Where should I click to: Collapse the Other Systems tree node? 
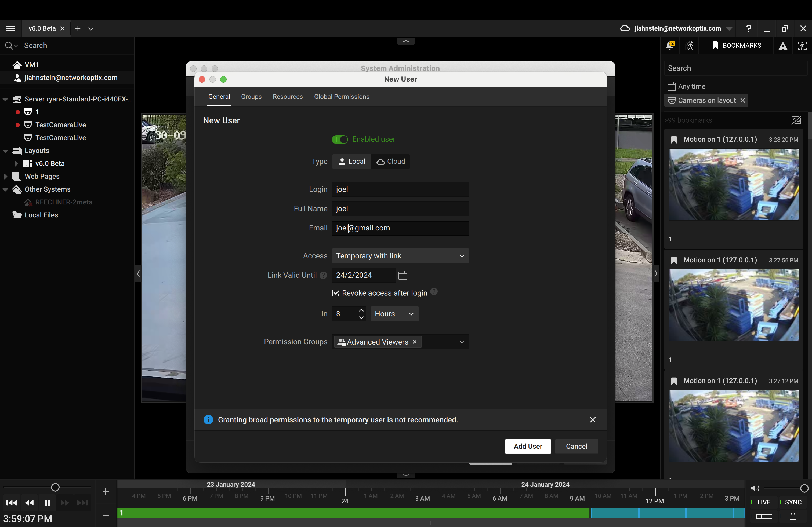[5, 189]
